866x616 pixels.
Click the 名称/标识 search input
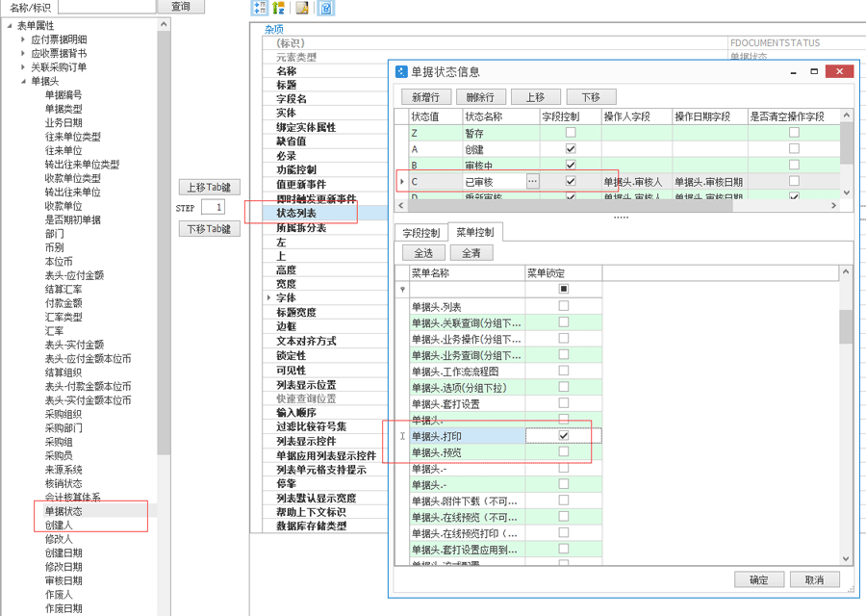coord(107,7)
